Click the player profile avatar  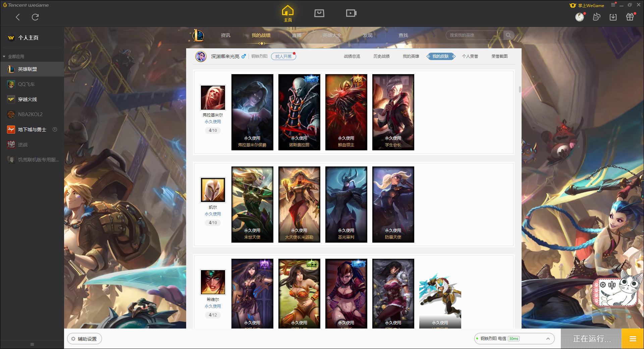click(201, 56)
